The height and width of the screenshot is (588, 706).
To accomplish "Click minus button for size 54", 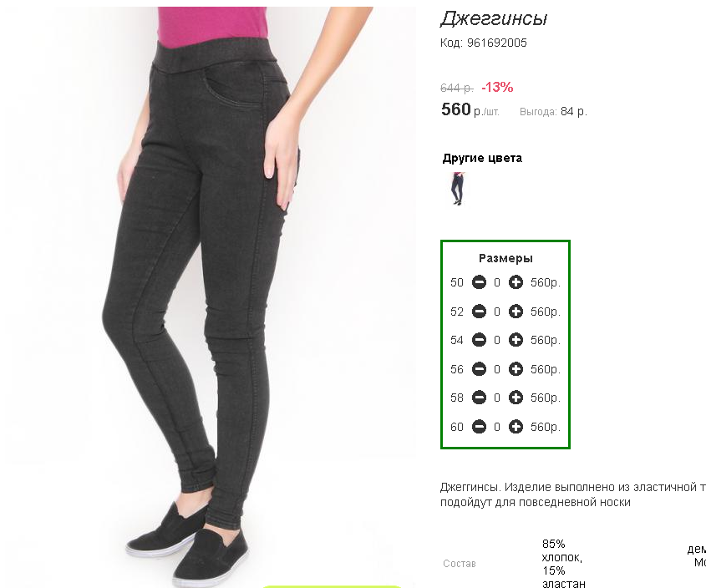I will [x=479, y=340].
